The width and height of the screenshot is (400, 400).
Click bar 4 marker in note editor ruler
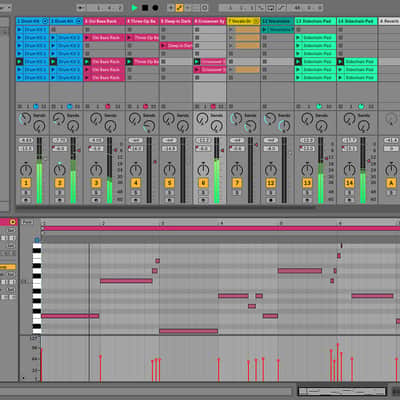point(221,223)
